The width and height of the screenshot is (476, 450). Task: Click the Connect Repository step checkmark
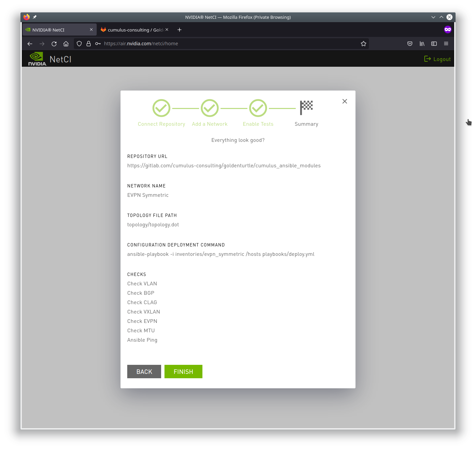click(x=161, y=108)
